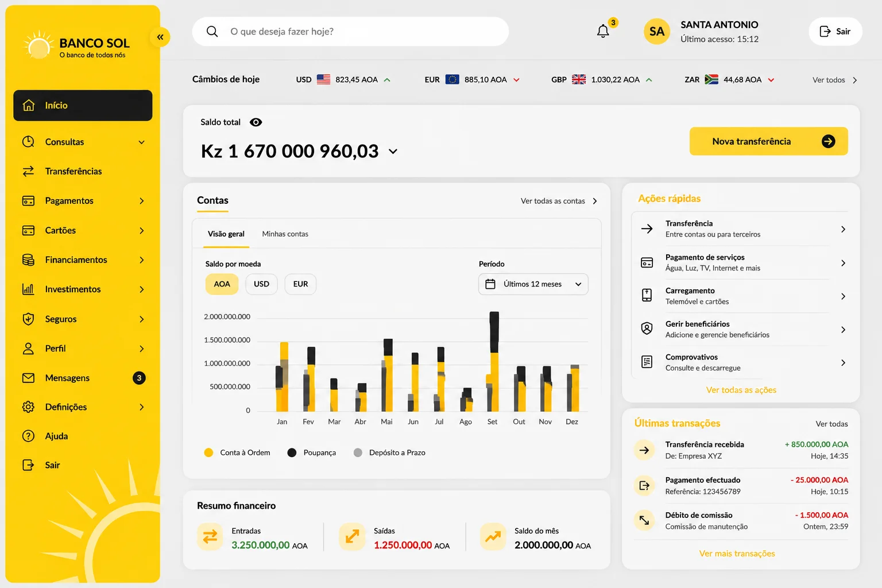Expand the total balance chevron
The image size is (882, 588).
pos(393,152)
